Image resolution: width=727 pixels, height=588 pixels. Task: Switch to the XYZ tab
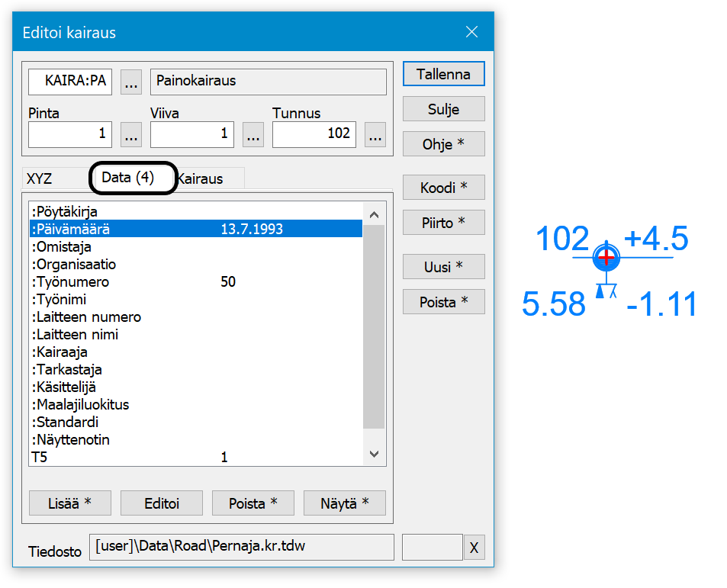pyautogui.click(x=40, y=178)
